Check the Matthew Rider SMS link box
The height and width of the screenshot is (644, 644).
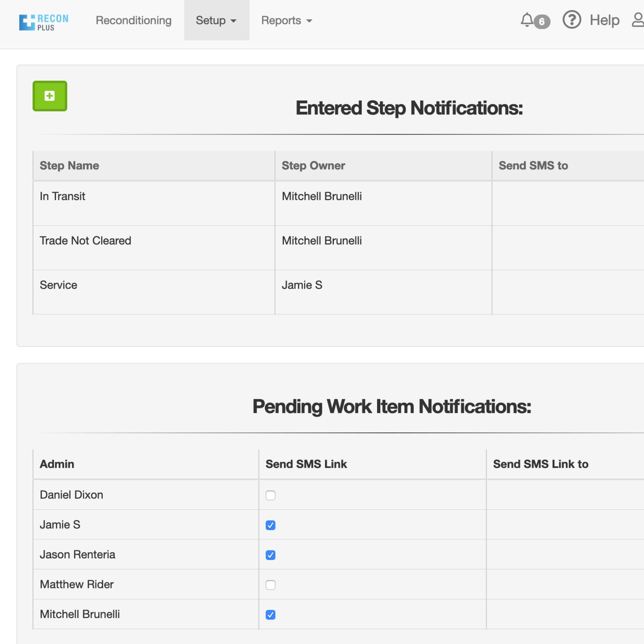(270, 585)
